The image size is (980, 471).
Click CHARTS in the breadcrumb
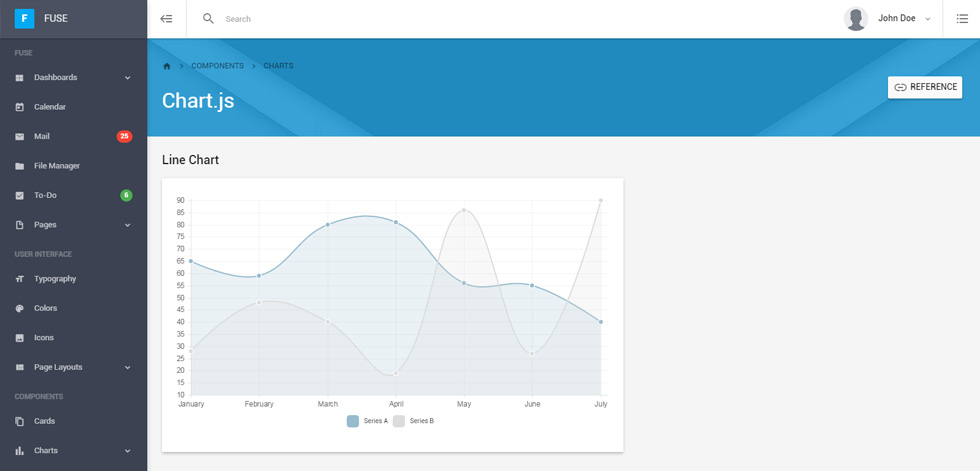[278, 66]
